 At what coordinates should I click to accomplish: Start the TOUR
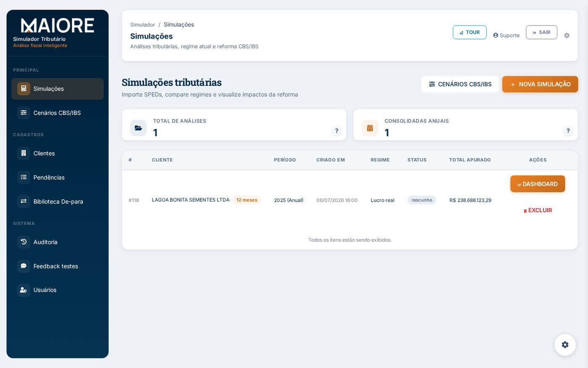click(470, 32)
